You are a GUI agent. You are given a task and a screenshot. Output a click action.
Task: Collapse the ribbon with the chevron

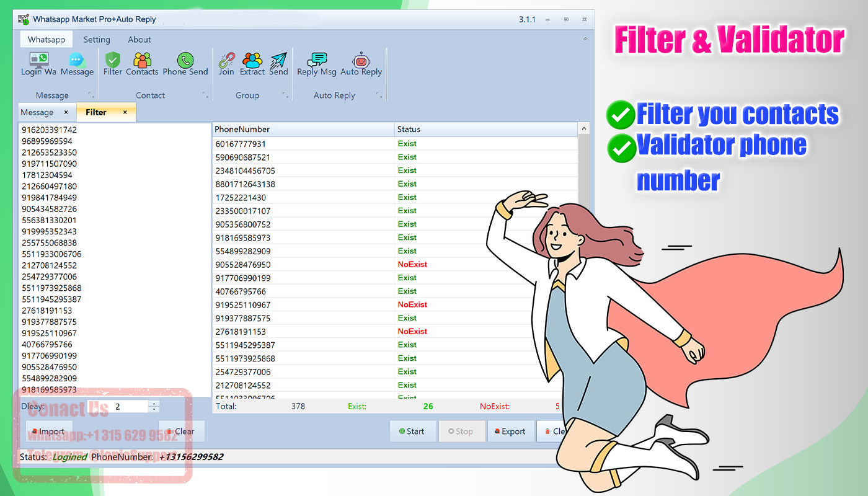tap(585, 39)
